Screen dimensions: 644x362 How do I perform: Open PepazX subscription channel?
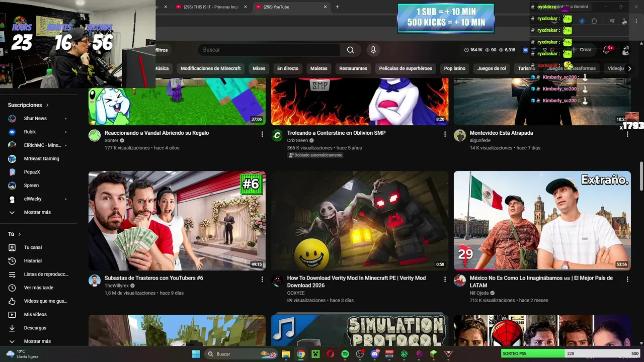click(38, 172)
